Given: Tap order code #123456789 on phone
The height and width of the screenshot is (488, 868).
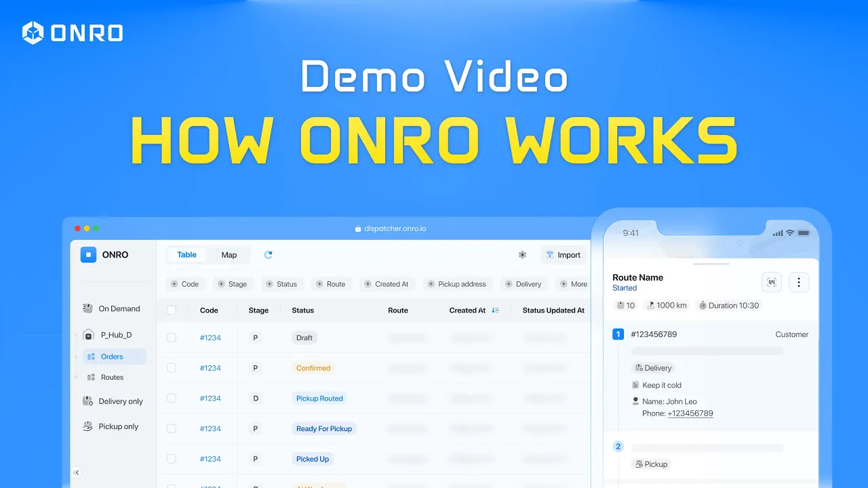Looking at the screenshot, I should tap(654, 334).
